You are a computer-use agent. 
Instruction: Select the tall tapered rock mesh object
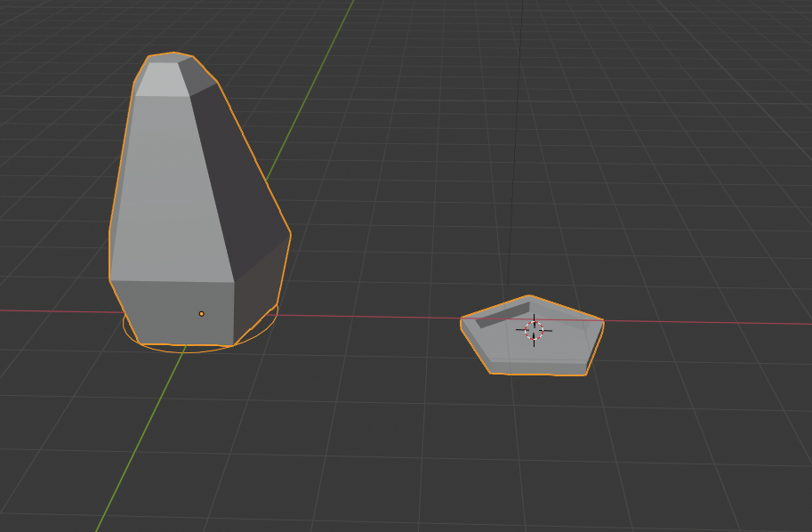click(199, 199)
